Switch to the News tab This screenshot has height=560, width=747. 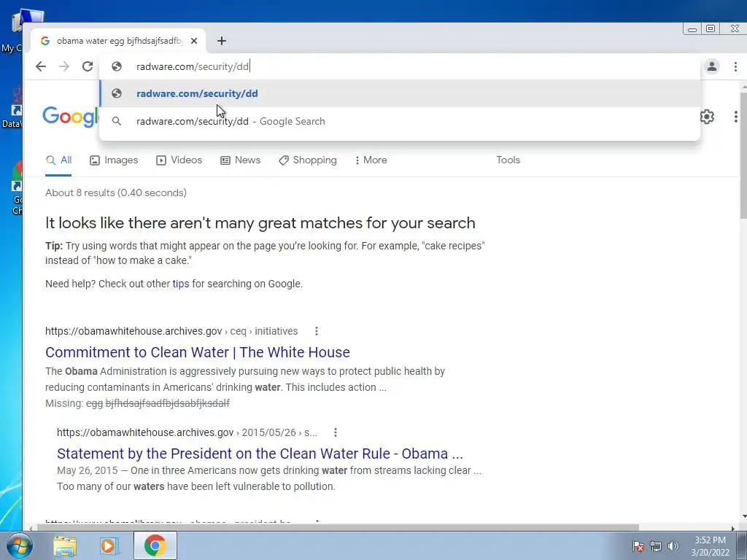click(241, 160)
